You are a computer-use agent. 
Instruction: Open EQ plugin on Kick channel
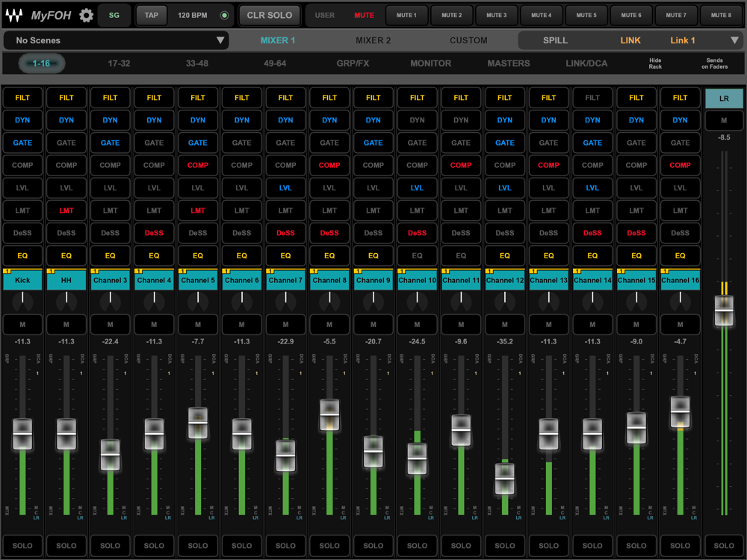(22, 255)
